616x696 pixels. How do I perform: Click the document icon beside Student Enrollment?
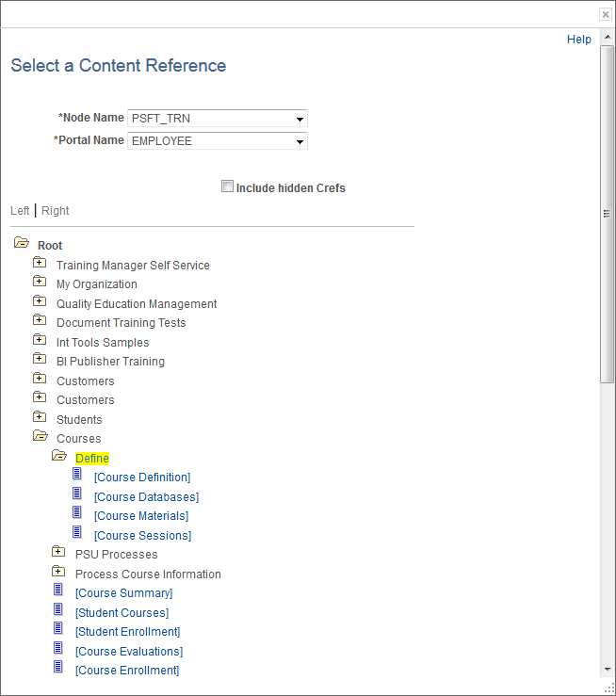pyautogui.click(x=58, y=628)
